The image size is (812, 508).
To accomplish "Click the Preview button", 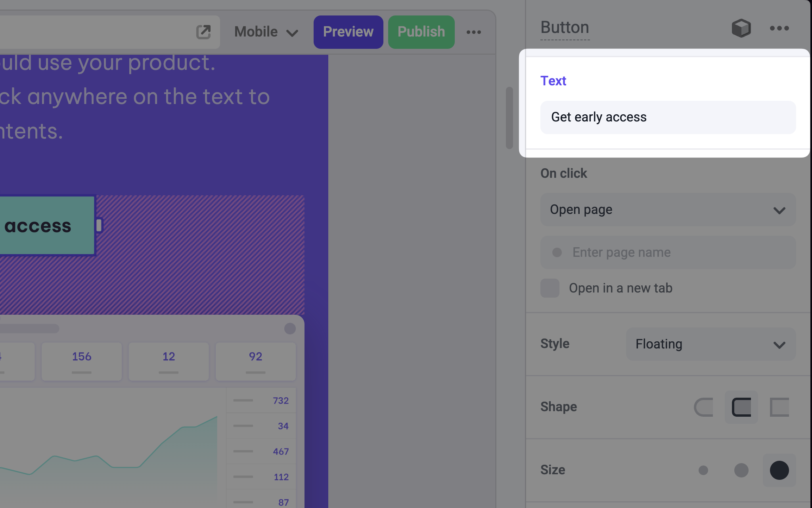I will pyautogui.click(x=348, y=32).
